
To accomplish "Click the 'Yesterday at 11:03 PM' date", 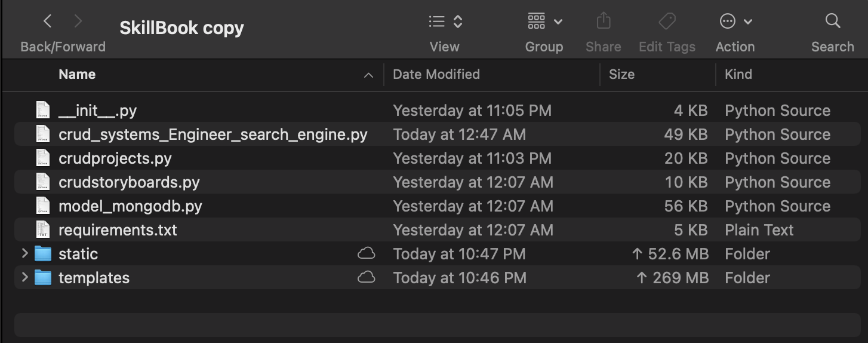I will (472, 158).
